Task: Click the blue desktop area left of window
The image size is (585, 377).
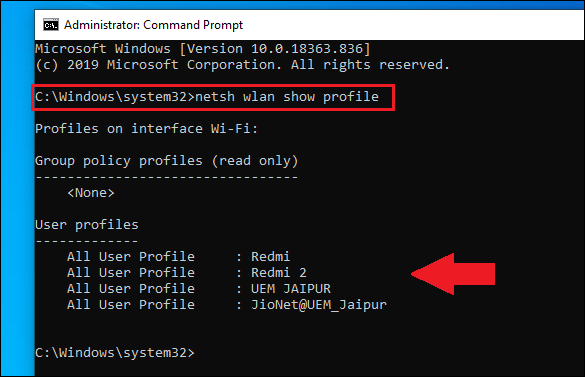Action: click(x=17, y=194)
